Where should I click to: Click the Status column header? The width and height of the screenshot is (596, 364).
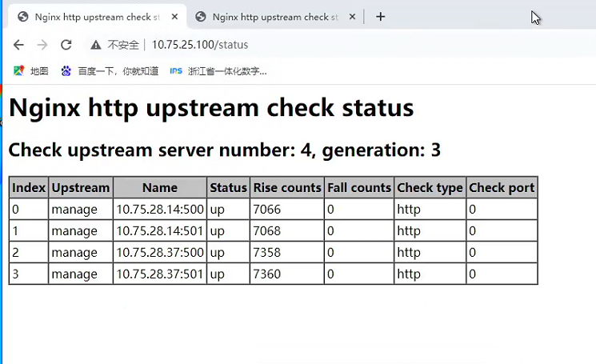coord(228,187)
